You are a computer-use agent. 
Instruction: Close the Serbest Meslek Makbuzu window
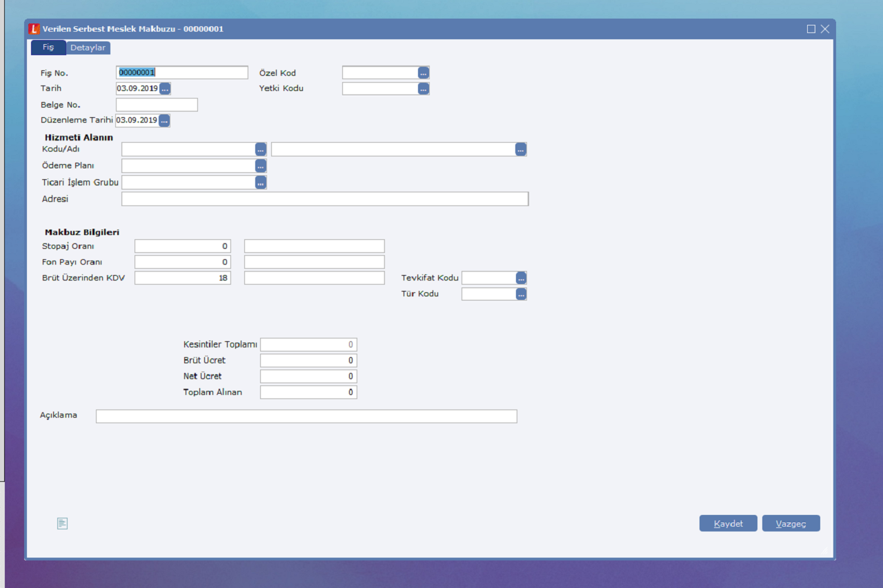[x=825, y=29]
